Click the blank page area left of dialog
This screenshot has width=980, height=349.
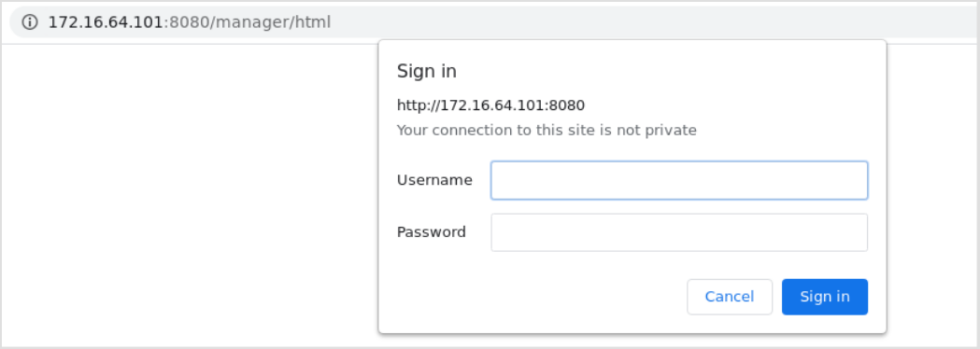click(x=190, y=193)
